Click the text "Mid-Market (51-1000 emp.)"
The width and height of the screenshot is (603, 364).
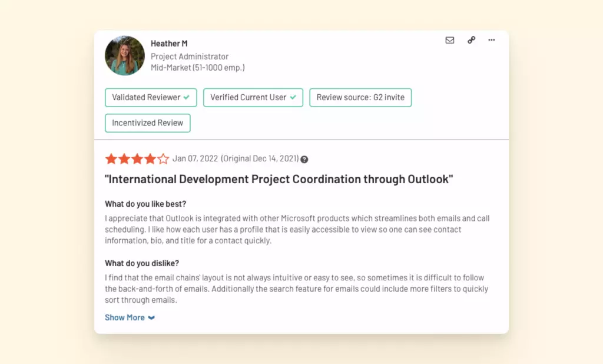[x=198, y=68]
